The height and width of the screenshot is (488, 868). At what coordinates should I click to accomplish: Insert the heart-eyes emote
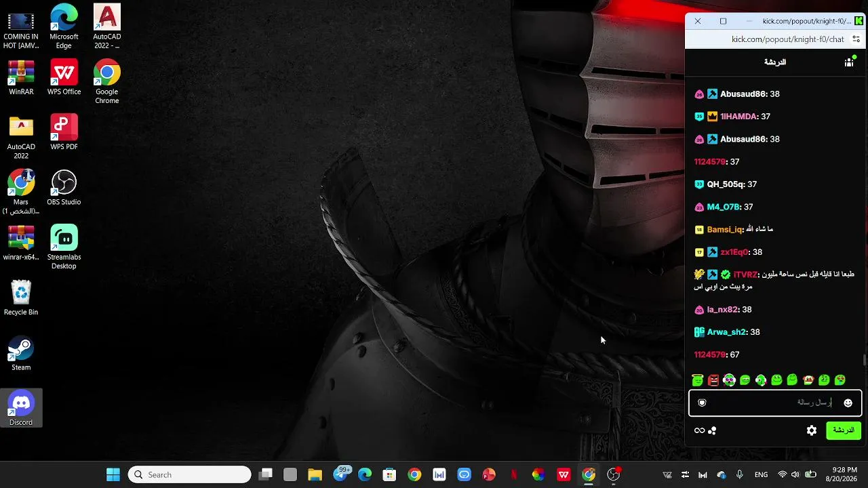840,380
